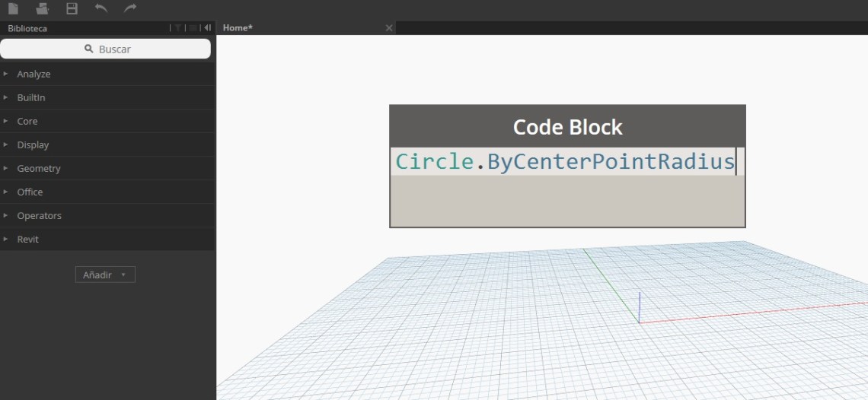Expand the Analyze library category

tap(34, 75)
